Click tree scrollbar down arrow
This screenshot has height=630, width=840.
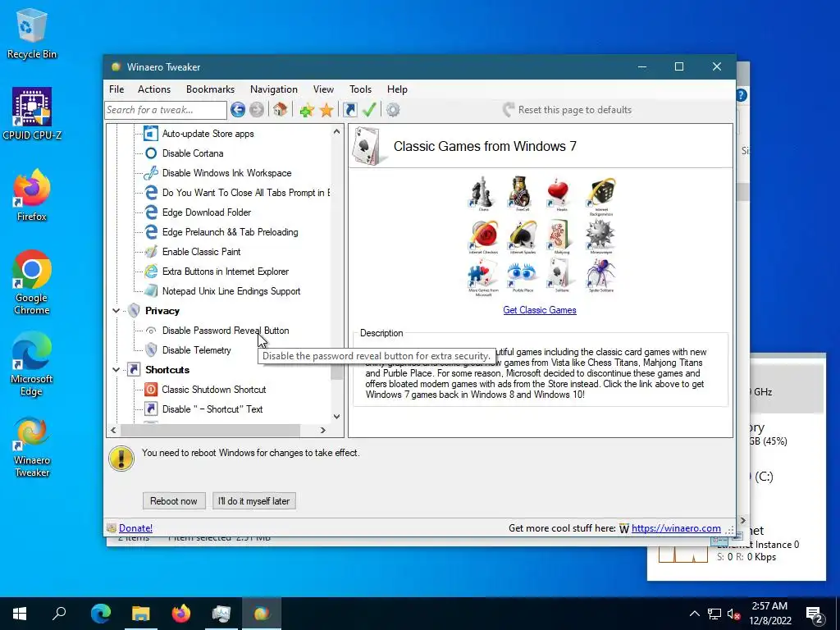tap(336, 416)
